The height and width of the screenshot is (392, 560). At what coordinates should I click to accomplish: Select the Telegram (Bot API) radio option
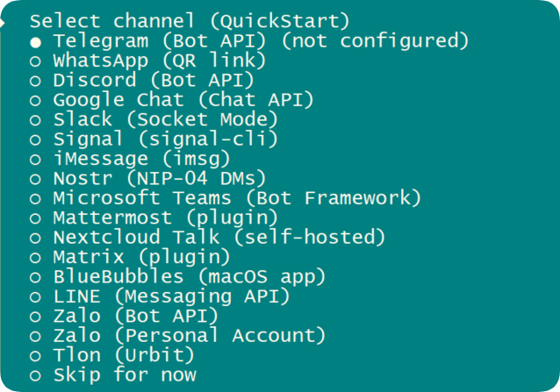(36, 41)
